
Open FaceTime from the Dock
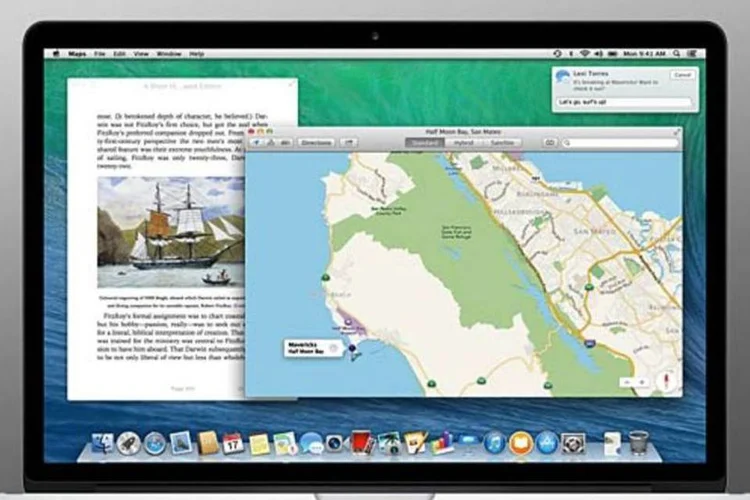pos(334,444)
